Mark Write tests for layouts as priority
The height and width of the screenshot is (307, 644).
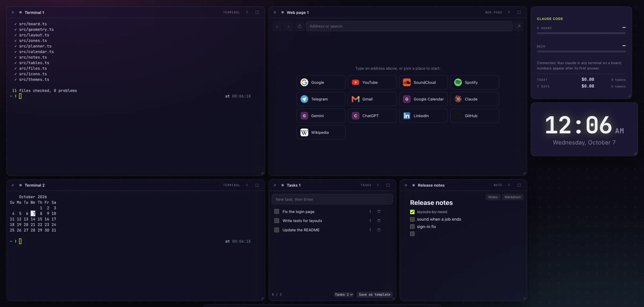[370, 221]
